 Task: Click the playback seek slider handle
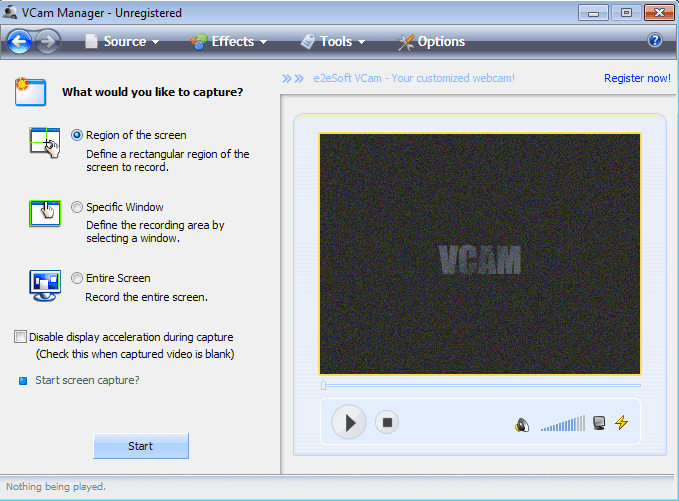323,385
